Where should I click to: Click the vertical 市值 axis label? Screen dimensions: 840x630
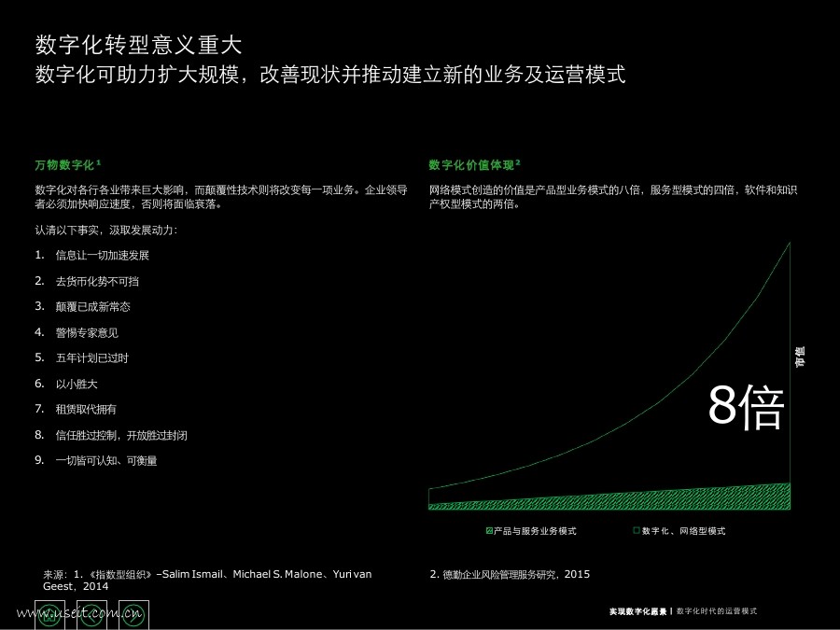pyautogui.click(x=800, y=357)
